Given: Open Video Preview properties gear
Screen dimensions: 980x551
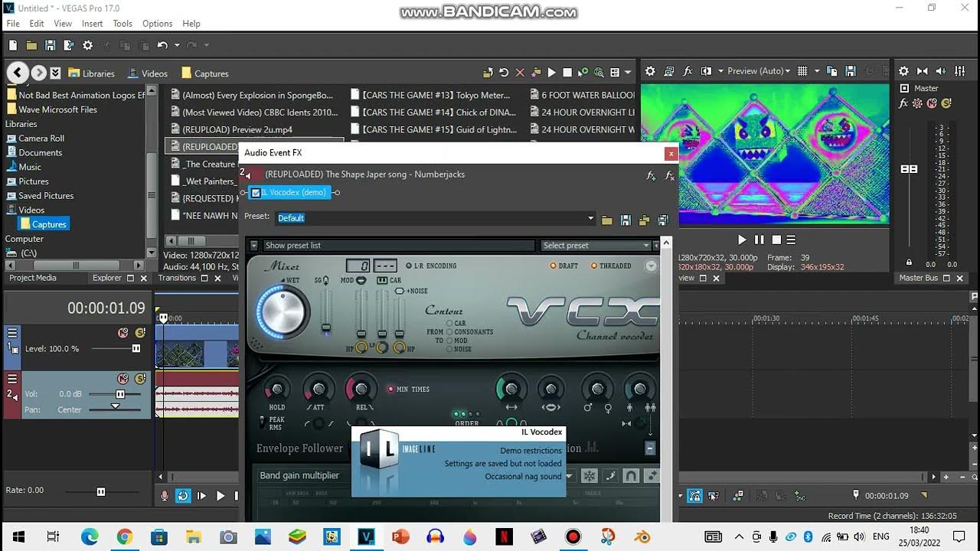Looking at the screenshot, I should pyautogui.click(x=650, y=71).
